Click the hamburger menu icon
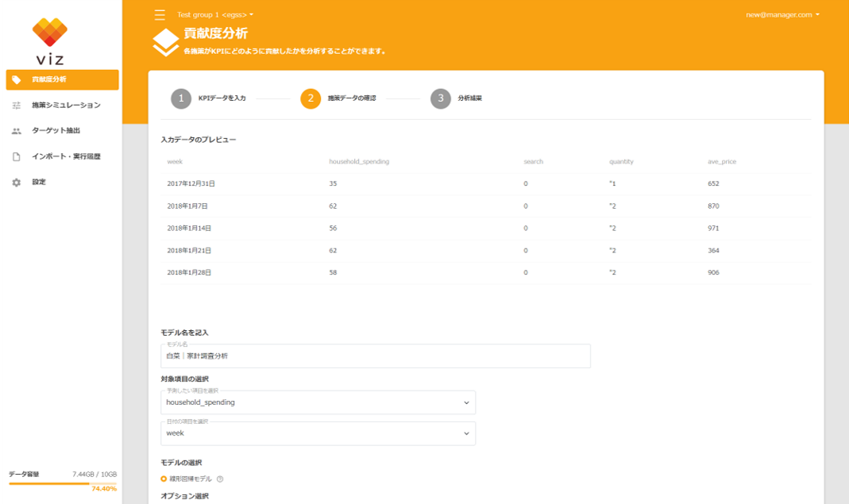 point(160,14)
